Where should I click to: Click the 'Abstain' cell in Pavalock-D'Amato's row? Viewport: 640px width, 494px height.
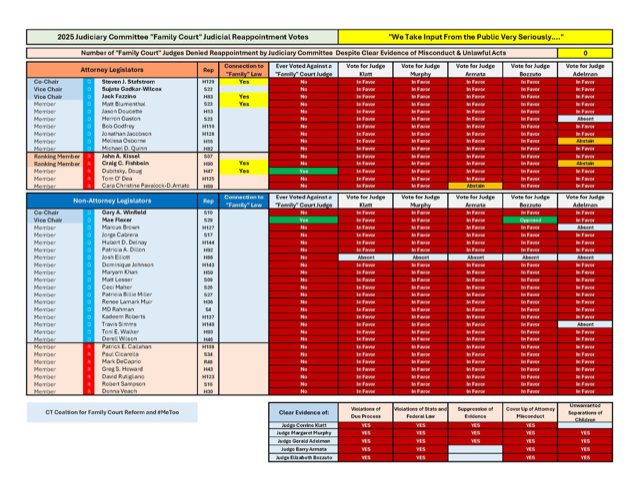point(476,186)
